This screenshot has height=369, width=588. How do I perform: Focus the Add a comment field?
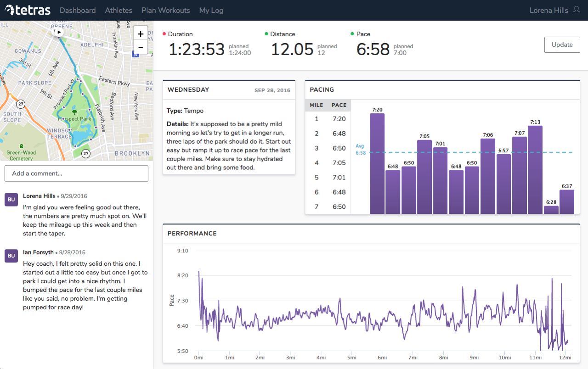76,173
